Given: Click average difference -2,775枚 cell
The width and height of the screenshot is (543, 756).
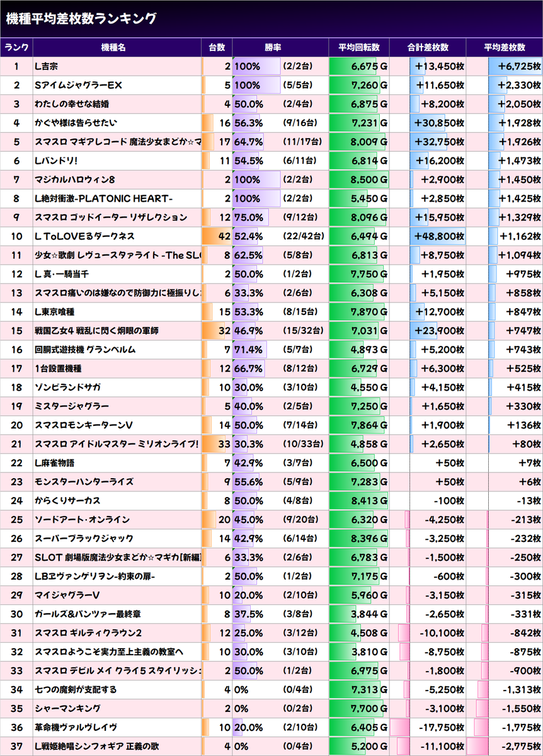Looking at the screenshot, I should 505,747.
